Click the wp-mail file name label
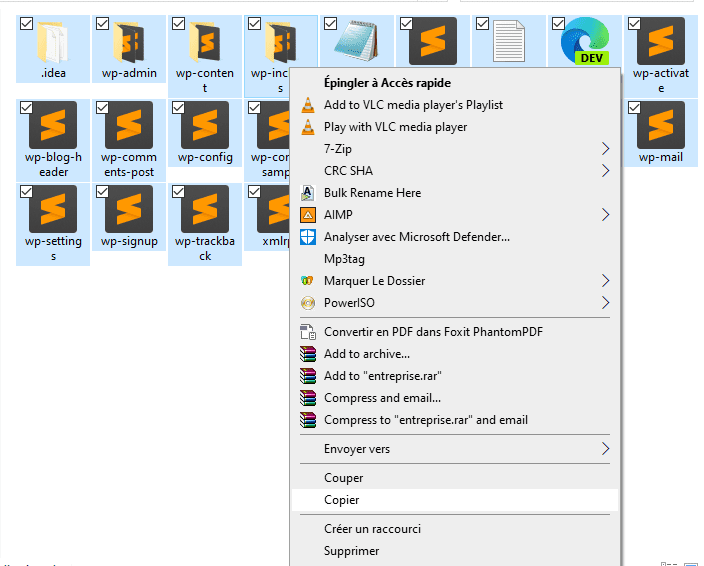The image size is (704, 566). pyautogui.click(x=661, y=158)
